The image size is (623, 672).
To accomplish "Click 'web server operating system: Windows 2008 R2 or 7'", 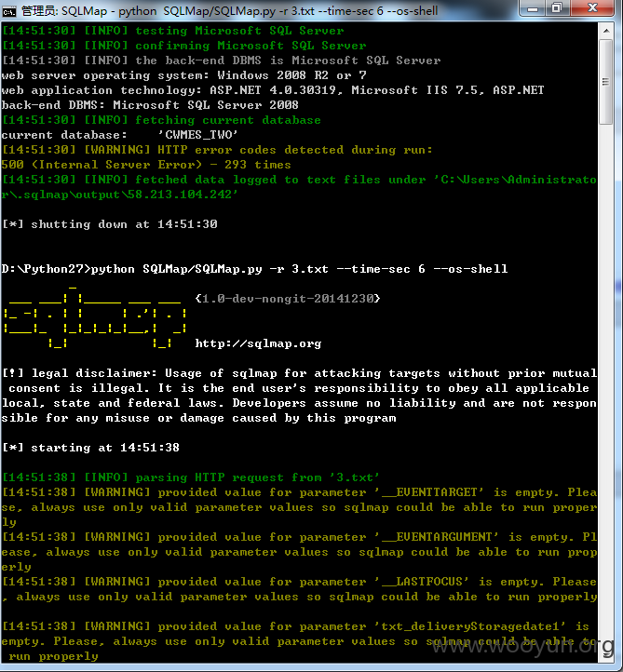I will (x=184, y=75).
